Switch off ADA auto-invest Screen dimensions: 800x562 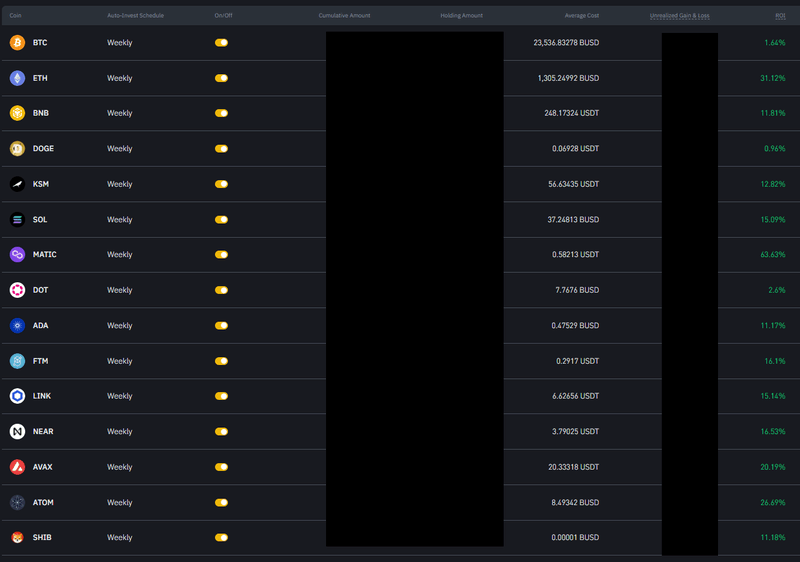coord(221,325)
